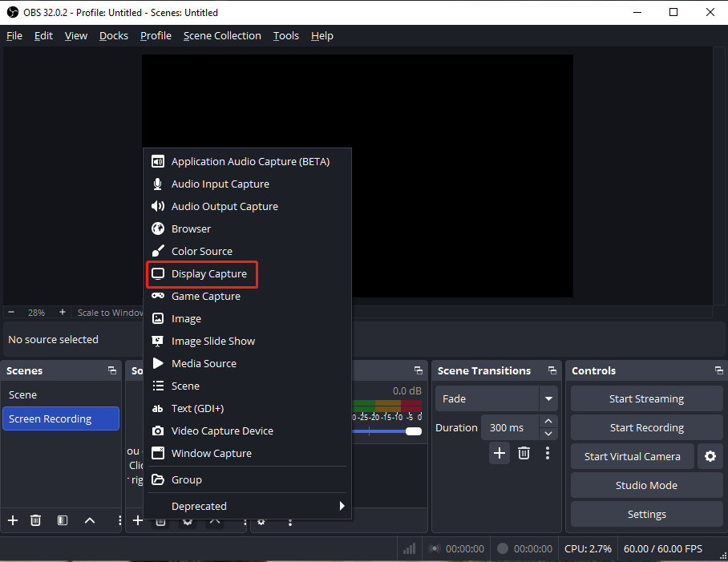Move the scene up with the arrow icon
This screenshot has height=562, width=728.
pyautogui.click(x=90, y=520)
